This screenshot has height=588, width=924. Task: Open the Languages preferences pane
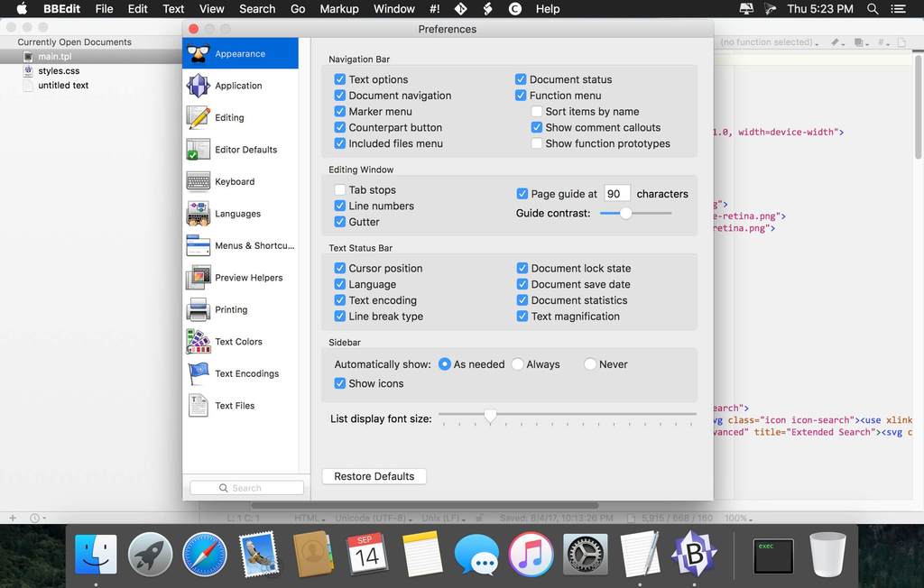pos(199,214)
